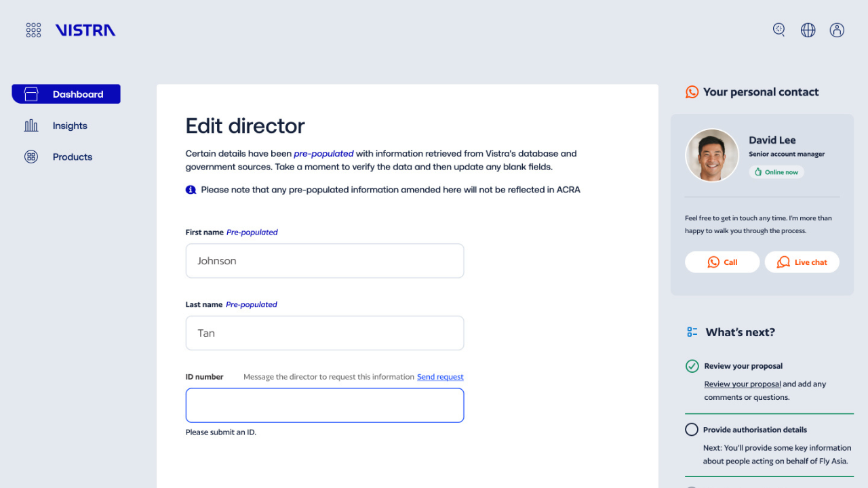Click the Send request link

[x=440, y=377]
